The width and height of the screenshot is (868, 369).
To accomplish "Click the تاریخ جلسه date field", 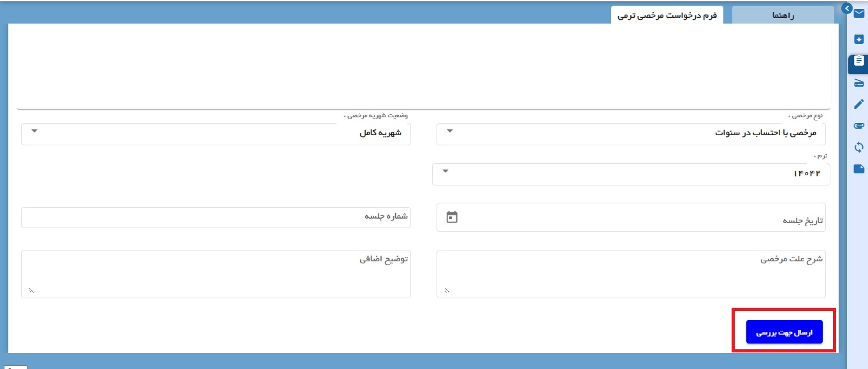I will pyautogui.click(x=631, y=217).
